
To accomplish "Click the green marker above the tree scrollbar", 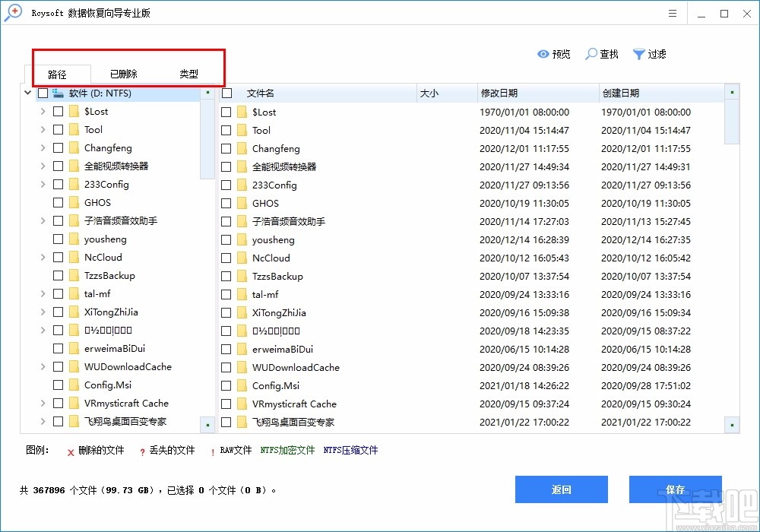I will (207, 93).
